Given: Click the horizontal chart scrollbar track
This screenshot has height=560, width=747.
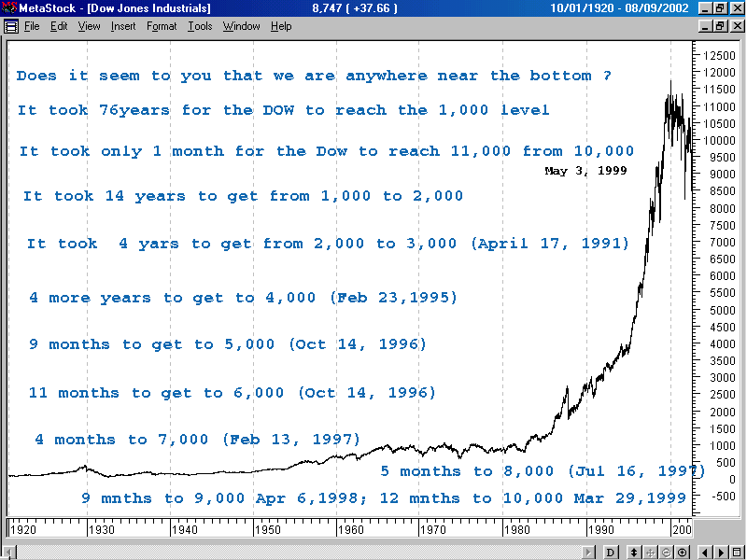Looking at the screenshot, I should tap(299, 553).
